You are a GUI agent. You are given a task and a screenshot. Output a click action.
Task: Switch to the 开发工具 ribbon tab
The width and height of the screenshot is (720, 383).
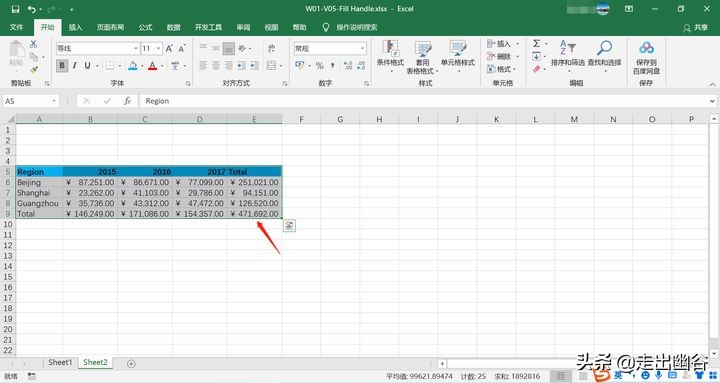[x=208, y=28]
